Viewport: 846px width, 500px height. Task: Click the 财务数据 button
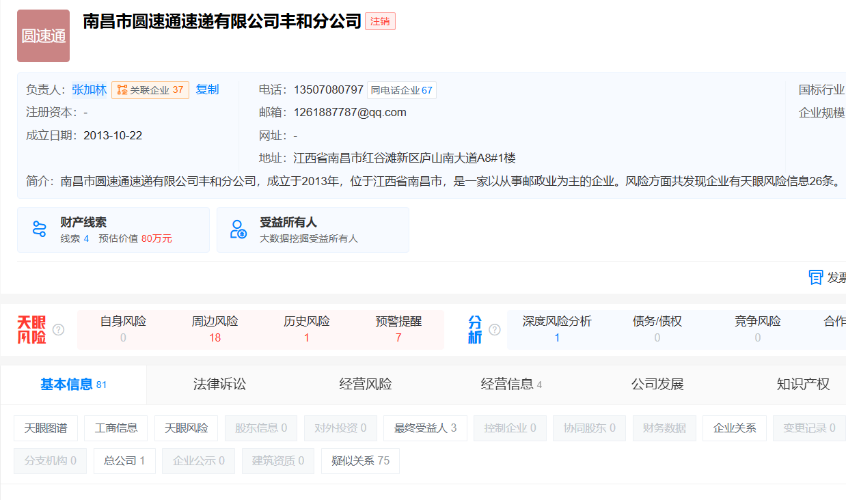pos(664,428)
